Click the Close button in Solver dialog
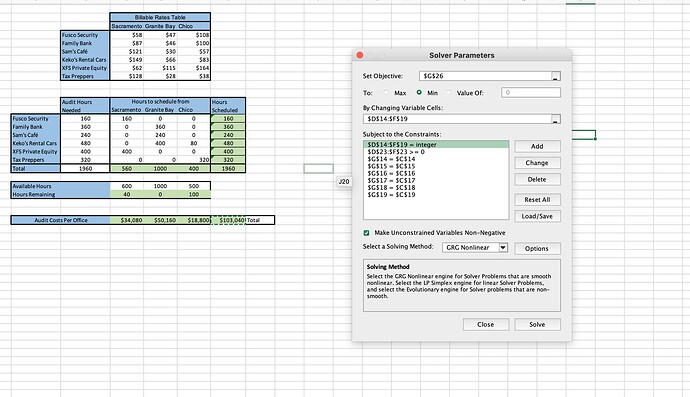 [486, 324]
